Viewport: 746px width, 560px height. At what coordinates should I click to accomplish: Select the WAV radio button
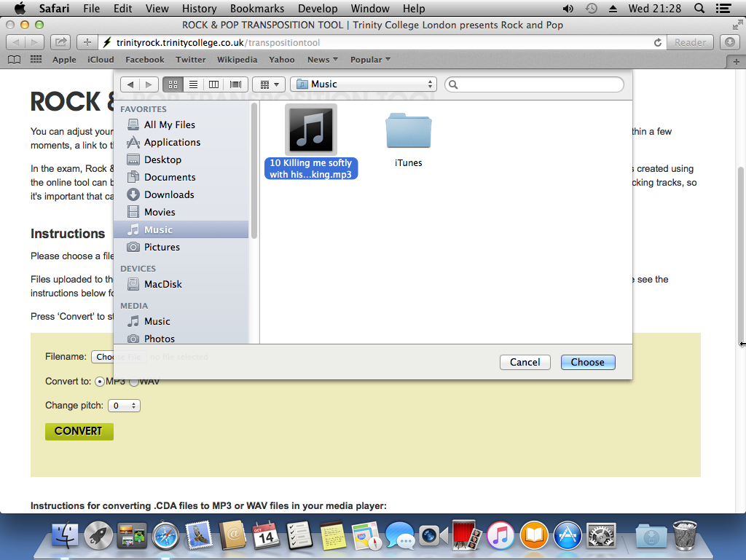click(134, 382)
